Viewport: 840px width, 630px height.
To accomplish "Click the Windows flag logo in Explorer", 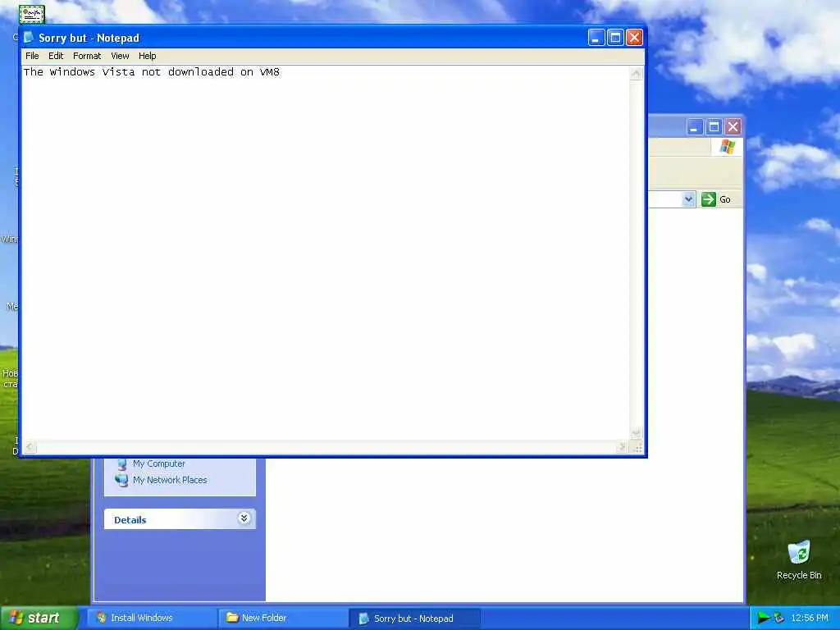I will (x=727, y=146).
